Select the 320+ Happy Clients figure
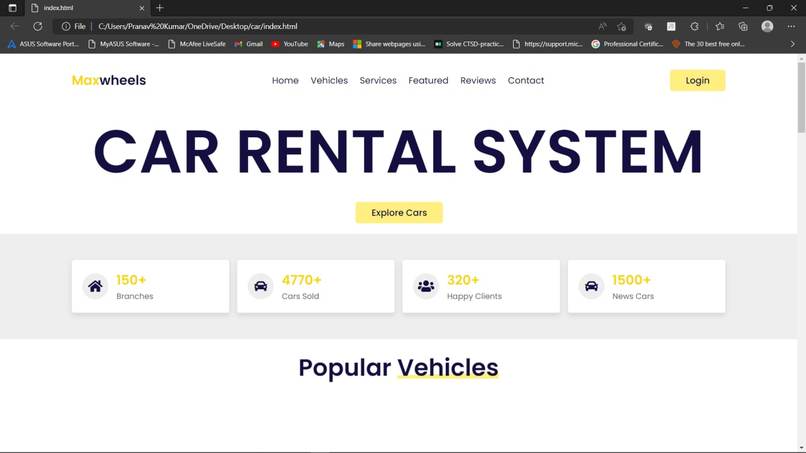This screenshot has width=806, height=453. (x=463, y=280)
